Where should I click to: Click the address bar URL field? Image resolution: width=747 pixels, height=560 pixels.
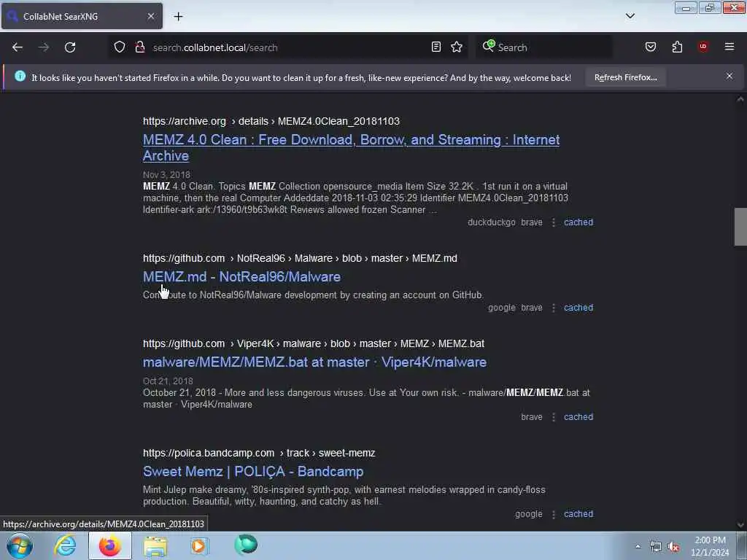point(288,47)
